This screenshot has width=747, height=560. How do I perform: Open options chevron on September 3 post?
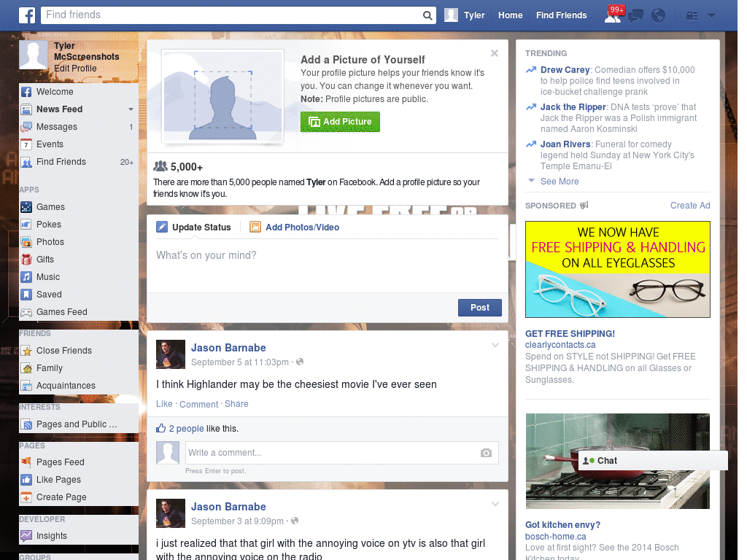pyautogui.click(x=495, y=504)
